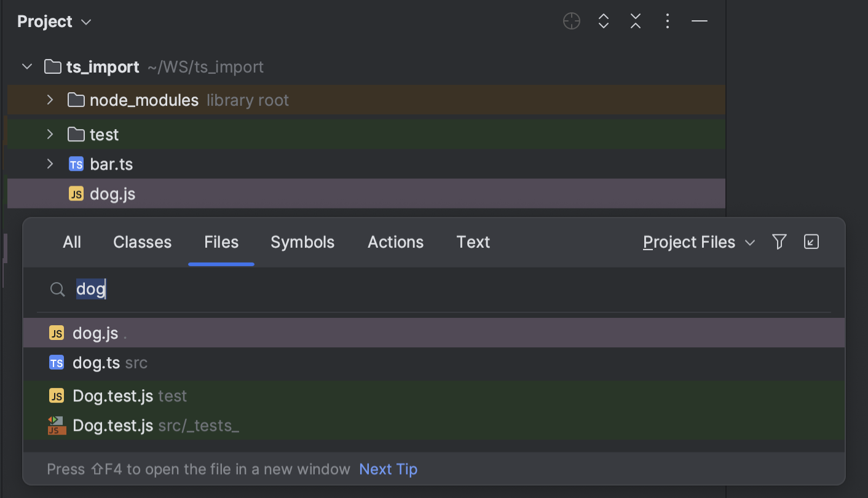868x498 pixels.
Task: Switch to the Classes tab
Action: pyautogui.click(x=142, y=242)
